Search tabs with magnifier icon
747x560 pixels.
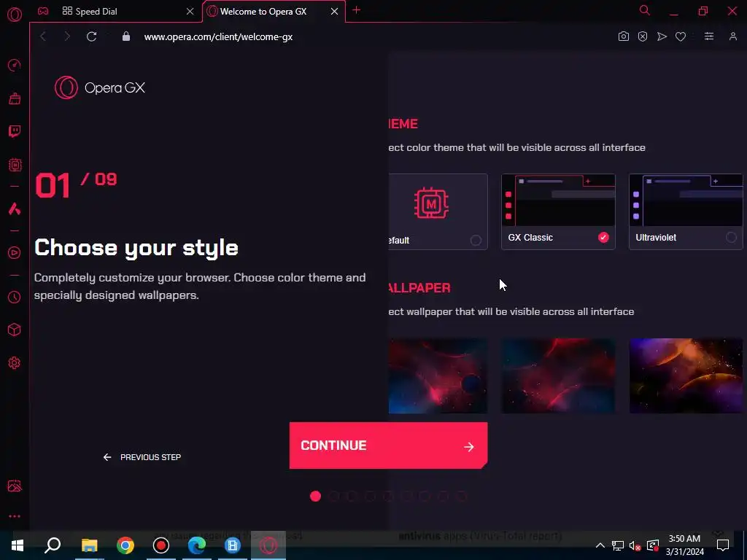645,10
